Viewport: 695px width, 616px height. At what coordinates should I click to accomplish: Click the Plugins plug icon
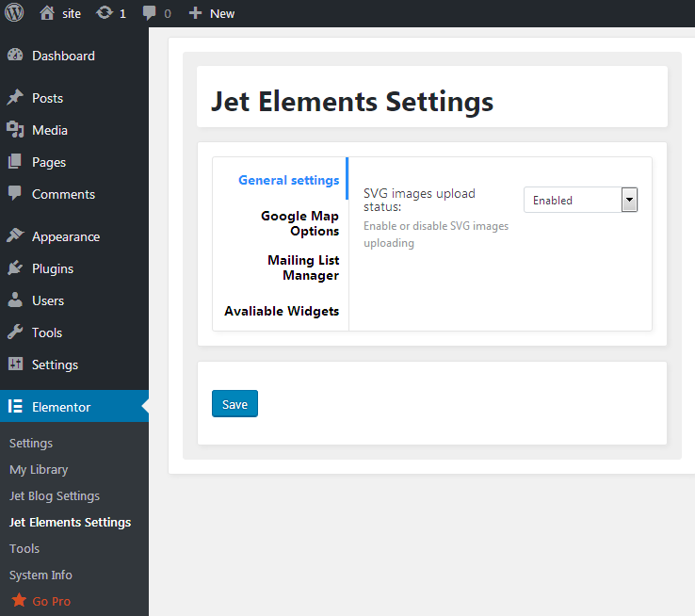point(15,268)
